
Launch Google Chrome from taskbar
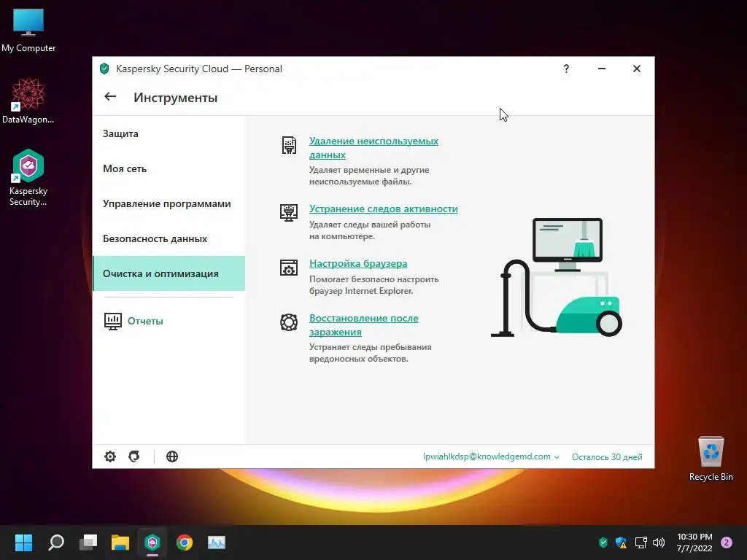pyautogui.click(x=185, y=542)
